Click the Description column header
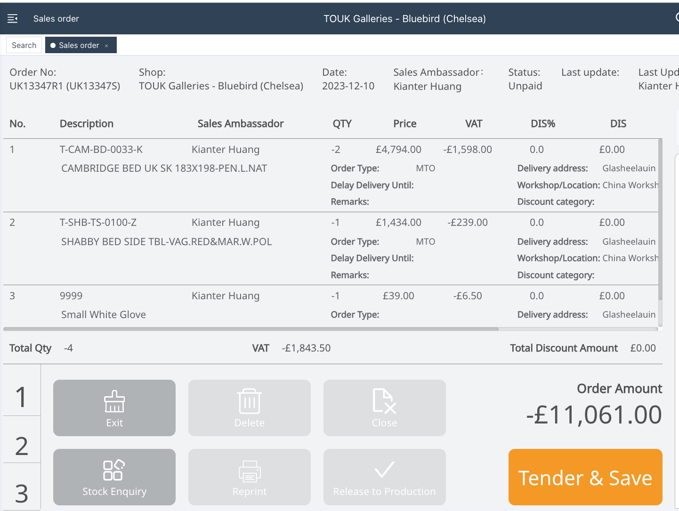 point(86,124)
